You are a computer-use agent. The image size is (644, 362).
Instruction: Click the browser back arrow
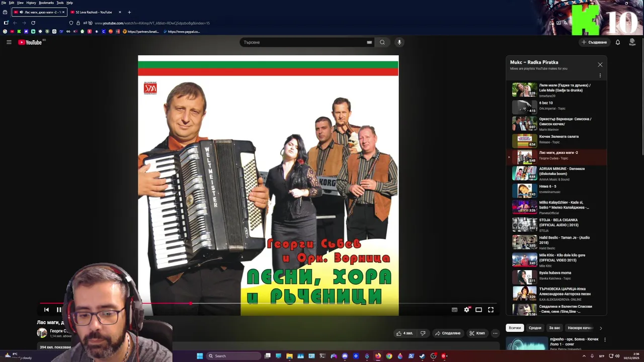tap(15, 23)
